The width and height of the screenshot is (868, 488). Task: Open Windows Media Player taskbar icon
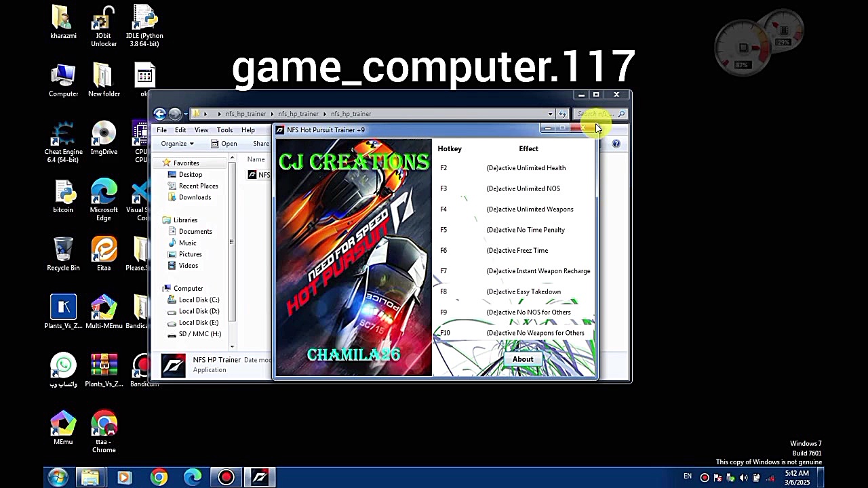(124, 478)
